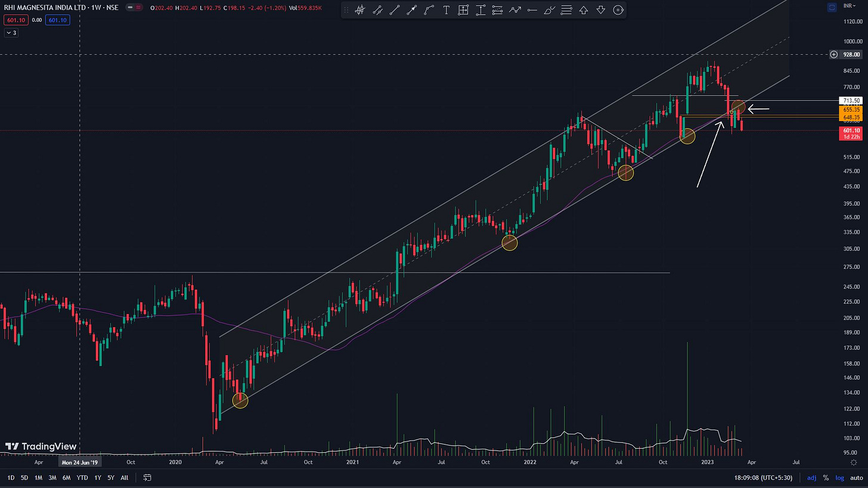Click the market status indicator next to NSE

pos(134,8)
